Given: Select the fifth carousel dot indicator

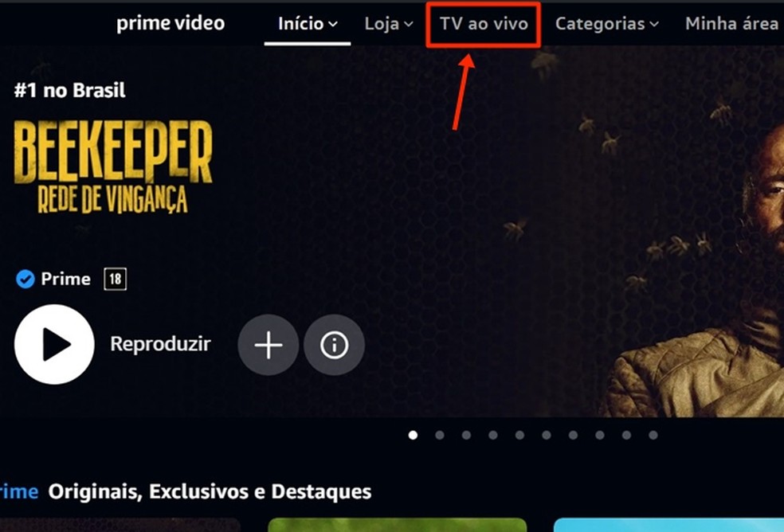Looking at the screenshot, I should coord(519,435).
